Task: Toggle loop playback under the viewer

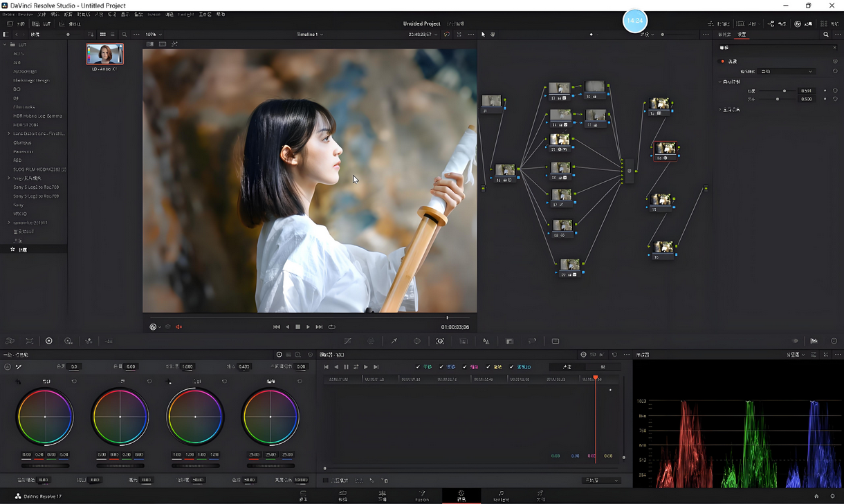Action: pyautogui.click(x=331, y=327)
